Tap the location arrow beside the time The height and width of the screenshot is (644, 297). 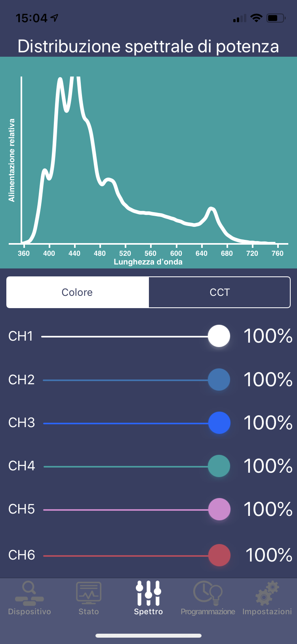(x=54, y=18)
